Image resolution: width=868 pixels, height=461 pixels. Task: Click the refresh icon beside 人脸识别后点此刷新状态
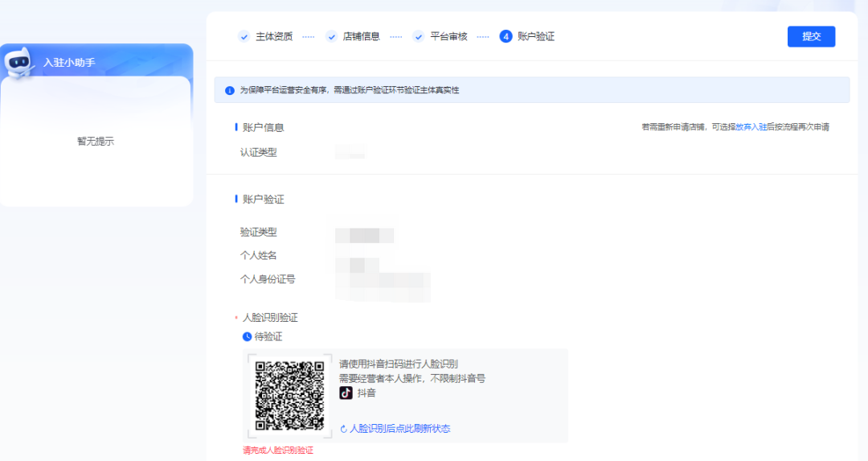[343, 429]
